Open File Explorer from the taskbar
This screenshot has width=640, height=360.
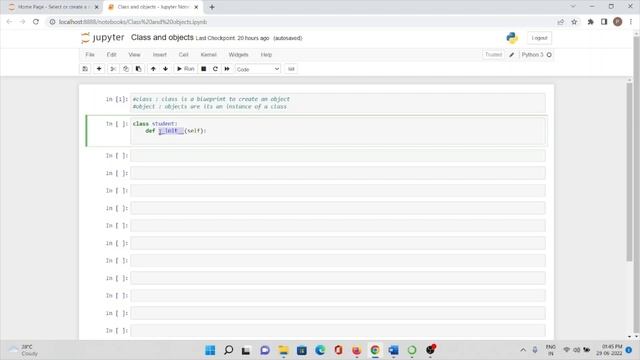point(283,350)
